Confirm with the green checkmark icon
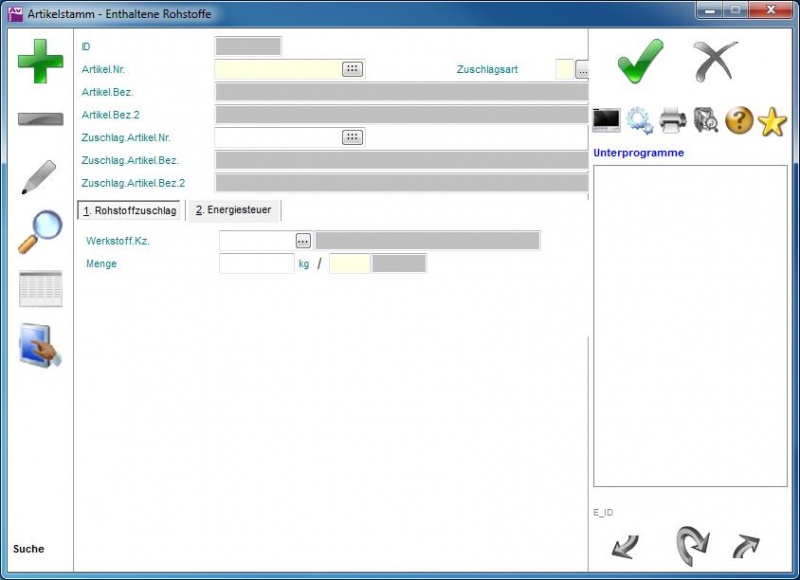Viewport: 800px width, 580px height. pyautogui.click(x=639, y=62)
